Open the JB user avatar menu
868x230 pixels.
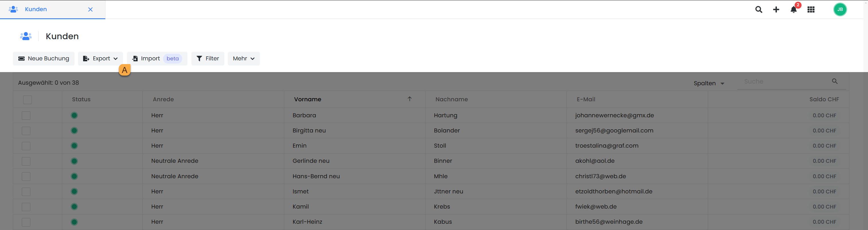pos(840,9)
